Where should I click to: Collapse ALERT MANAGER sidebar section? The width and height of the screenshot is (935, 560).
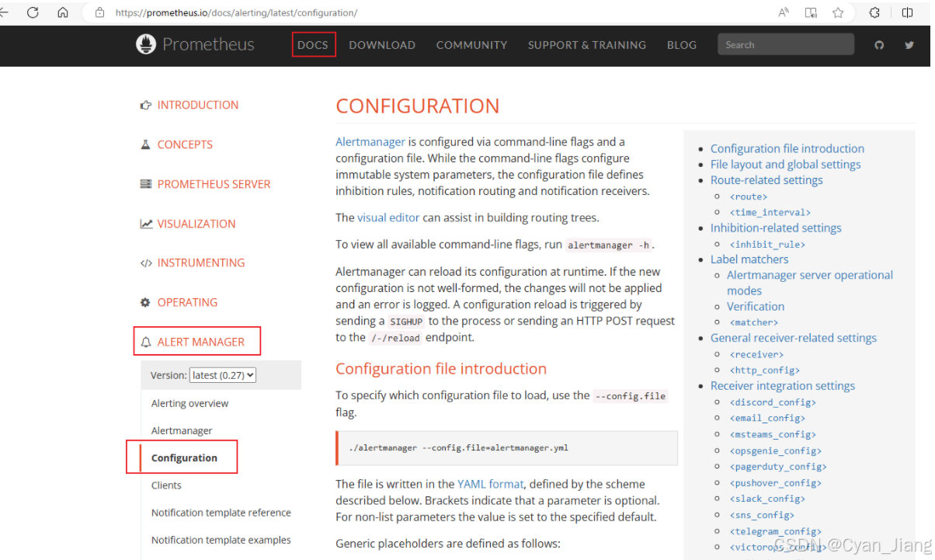coord(201,342)
